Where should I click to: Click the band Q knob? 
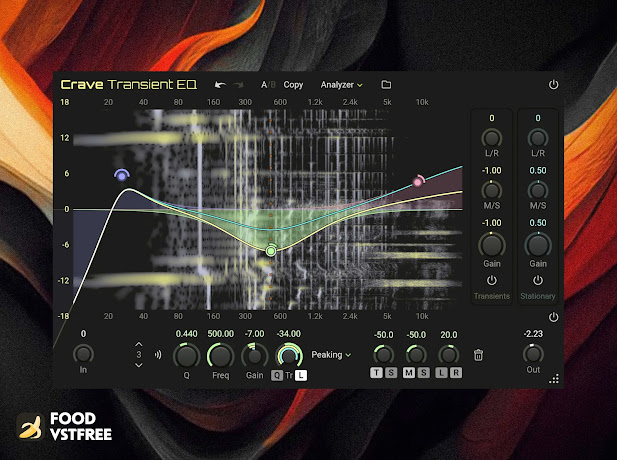point(186,356)
